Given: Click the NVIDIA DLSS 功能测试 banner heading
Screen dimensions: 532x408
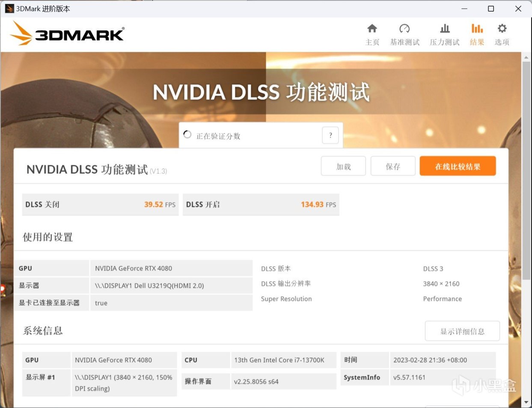Looking at the screenshot, I should click(261, 92).
